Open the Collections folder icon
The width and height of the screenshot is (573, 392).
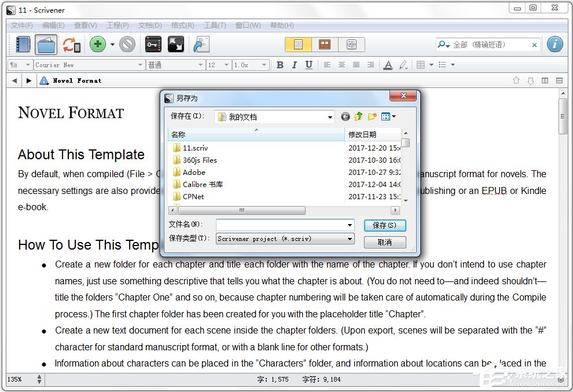click(46, 45)
